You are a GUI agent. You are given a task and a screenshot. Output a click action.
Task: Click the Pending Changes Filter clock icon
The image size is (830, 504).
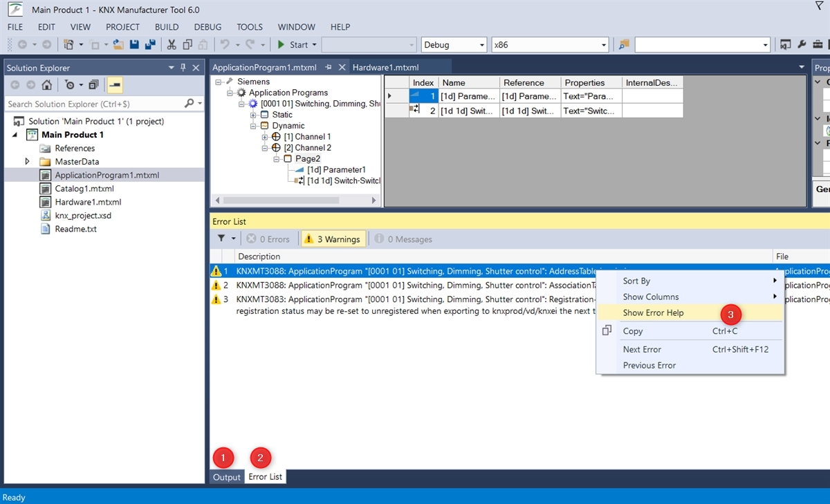(x=69, y=85)
